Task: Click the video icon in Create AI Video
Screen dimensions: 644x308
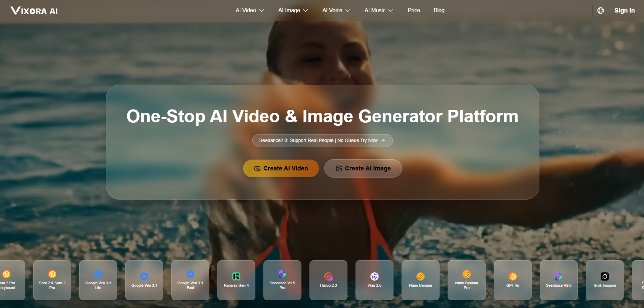Action: click(x=257, y=169)
